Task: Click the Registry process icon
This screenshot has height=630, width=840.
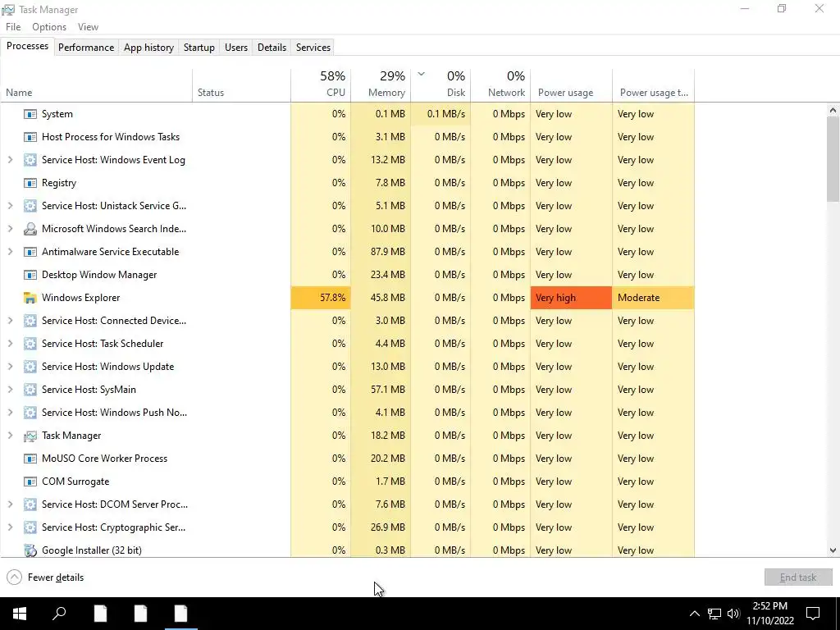Action: pos(30,183)
